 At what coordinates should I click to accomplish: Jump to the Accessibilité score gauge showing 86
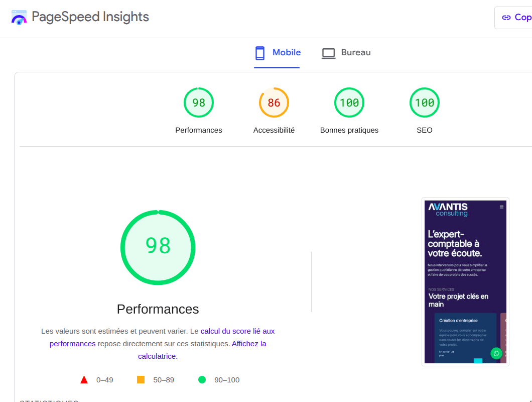pyautogui.click(x=274, y=103)
